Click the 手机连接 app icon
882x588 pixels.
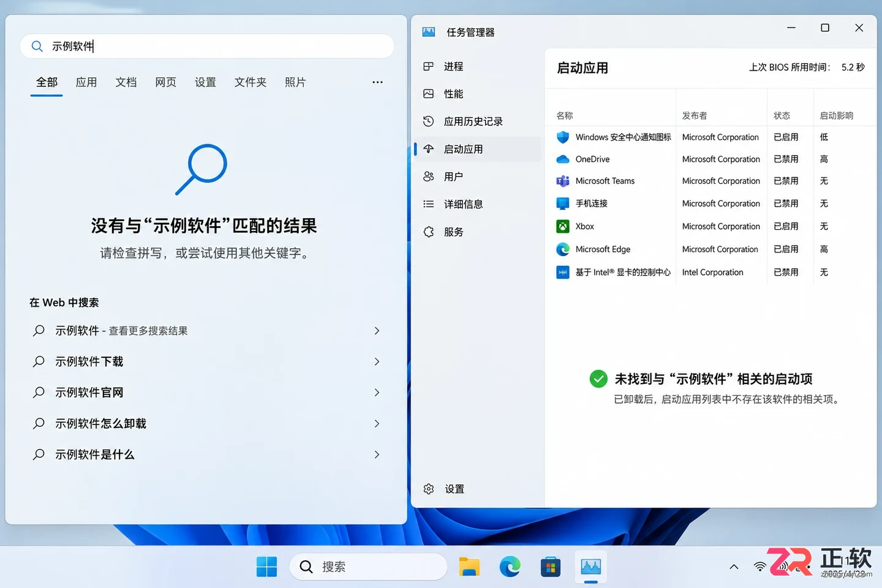click(562, 203)
